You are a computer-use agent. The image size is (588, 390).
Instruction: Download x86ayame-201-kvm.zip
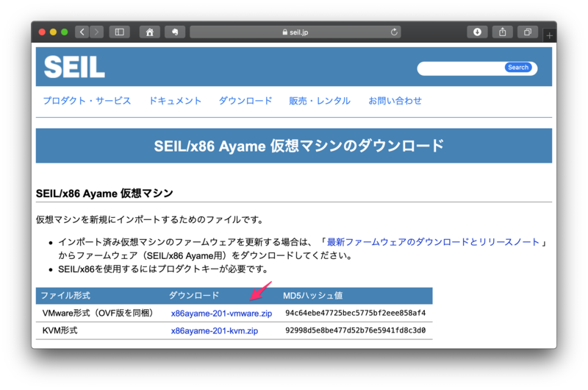(x=215, y=330)
